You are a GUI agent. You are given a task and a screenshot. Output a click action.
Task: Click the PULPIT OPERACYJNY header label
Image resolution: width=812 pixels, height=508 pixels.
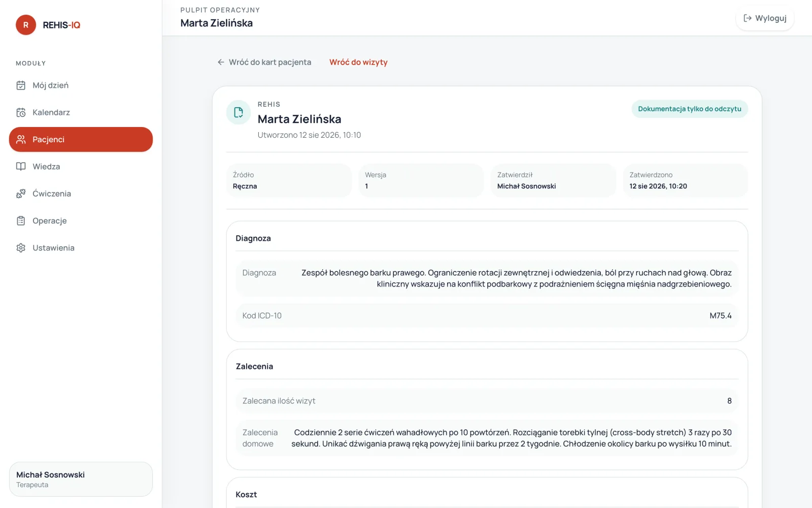(x=220, y=10)
